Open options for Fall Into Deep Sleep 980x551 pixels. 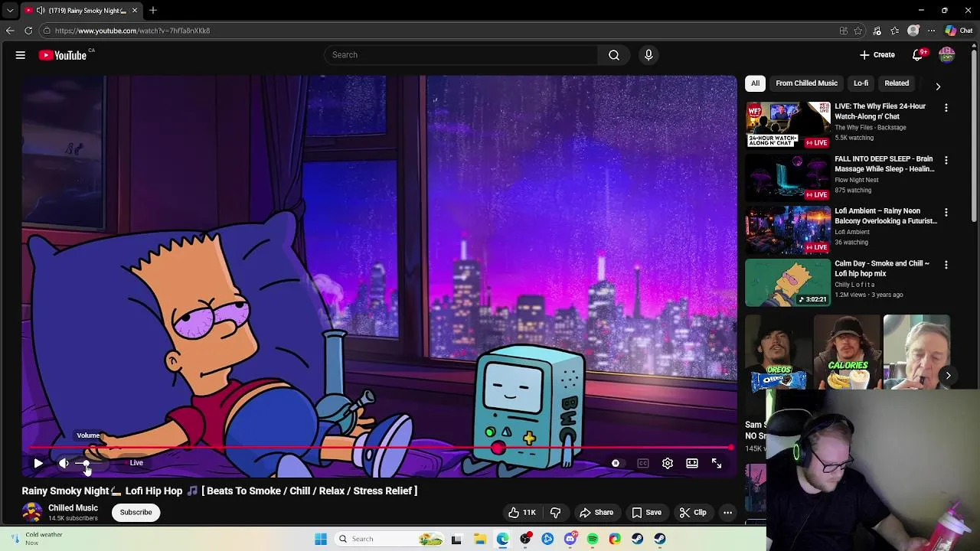[x=946, y=160]
